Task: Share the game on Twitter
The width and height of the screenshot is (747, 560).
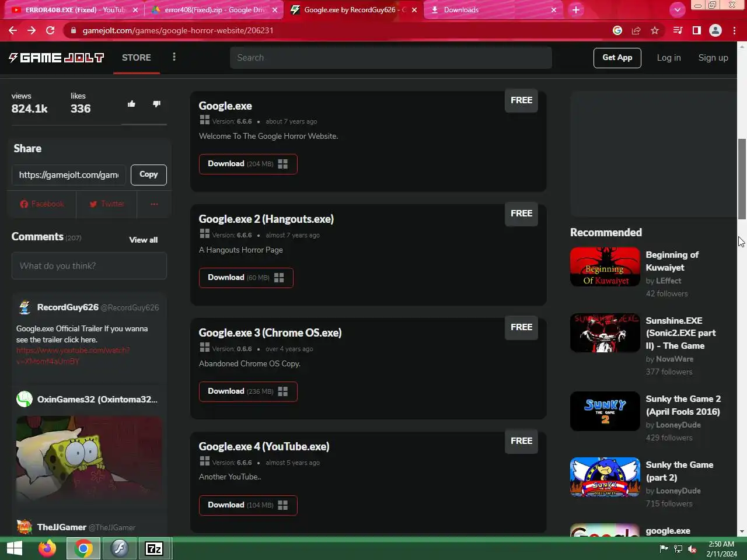Action: pos(107,204)
